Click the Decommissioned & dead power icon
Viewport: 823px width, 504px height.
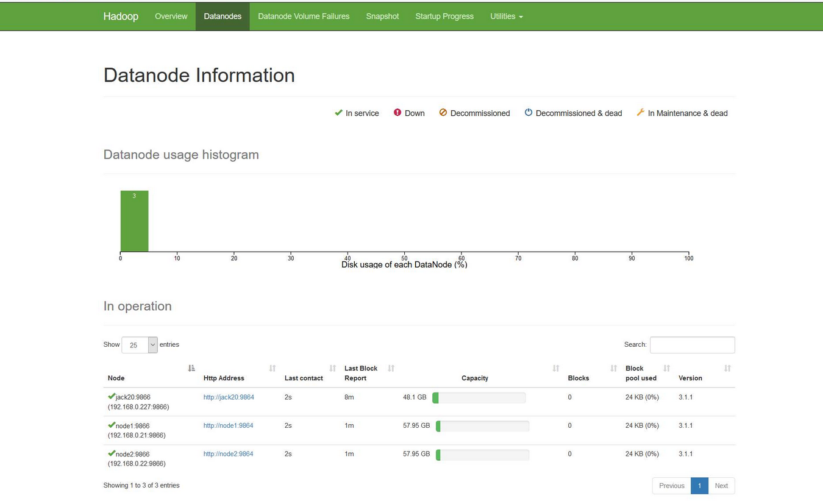(x=529, y=113)
